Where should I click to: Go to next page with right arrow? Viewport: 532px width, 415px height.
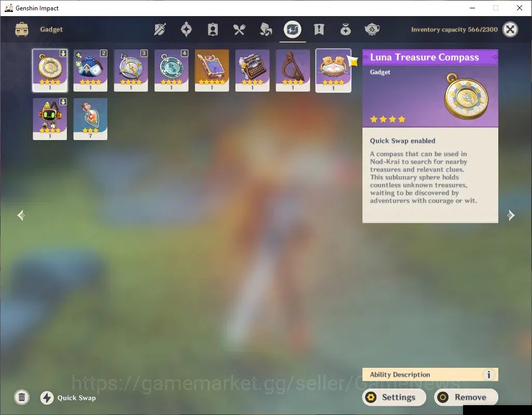click(511, 215)
